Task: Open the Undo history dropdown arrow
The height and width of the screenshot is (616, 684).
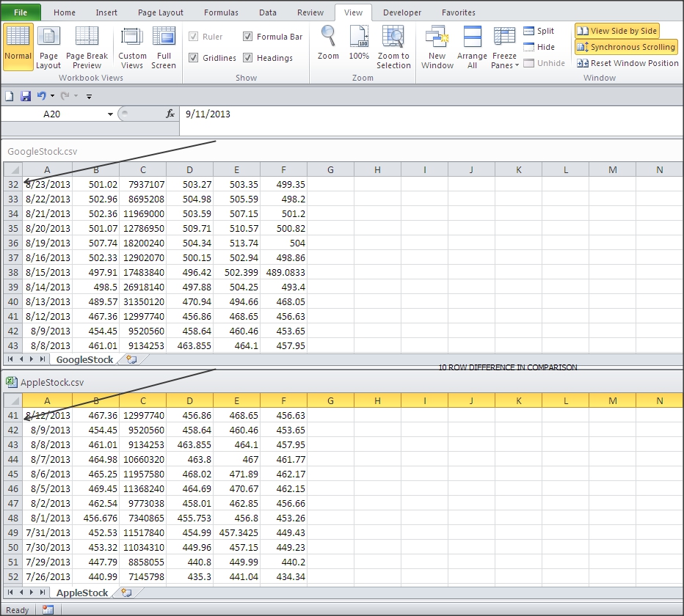Action: 52,96
